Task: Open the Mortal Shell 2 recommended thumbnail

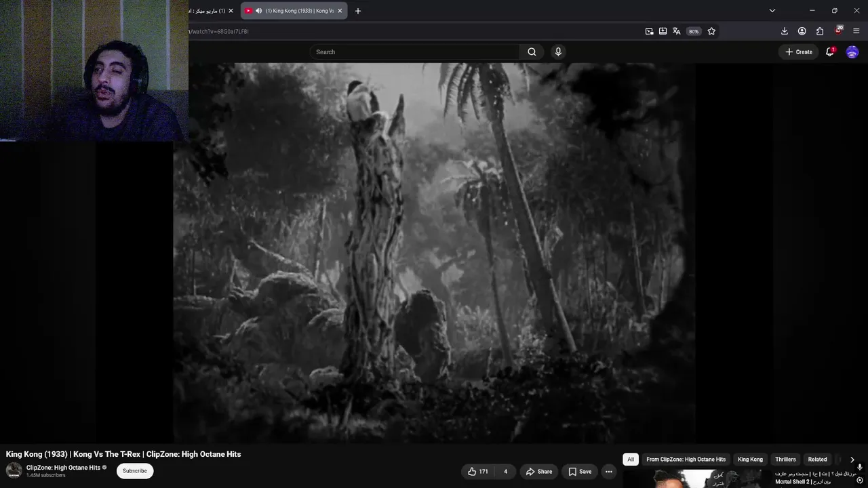Action: 697,479
